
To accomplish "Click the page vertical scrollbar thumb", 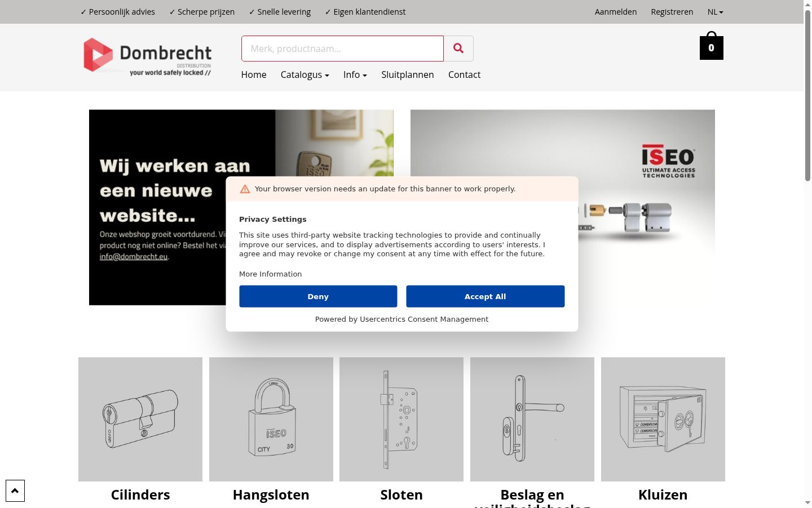I will (807, 95).
